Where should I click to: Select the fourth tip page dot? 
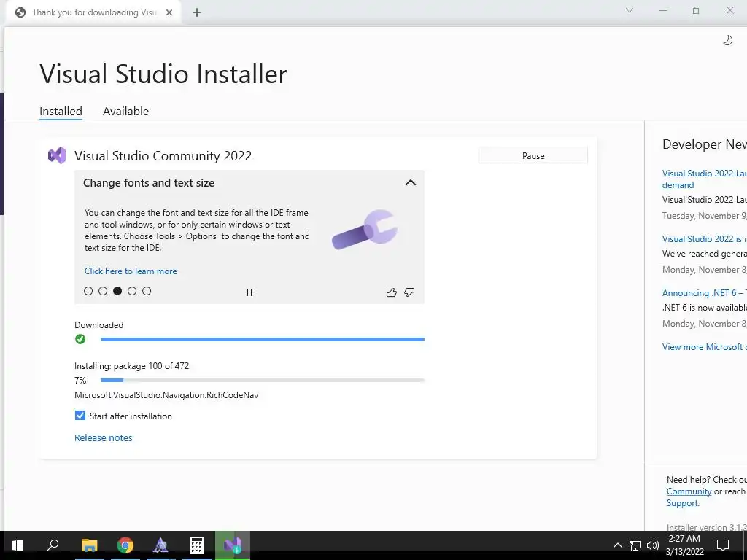[132, 291]
